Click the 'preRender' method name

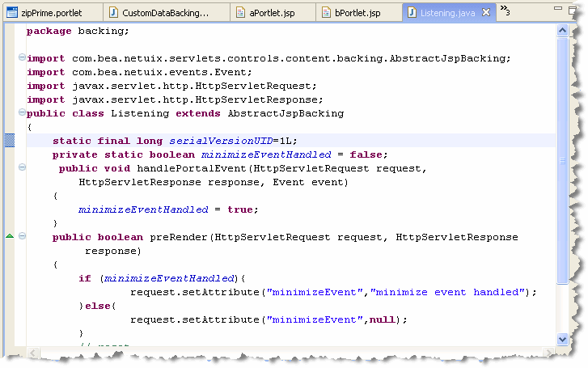pos(179,237)
